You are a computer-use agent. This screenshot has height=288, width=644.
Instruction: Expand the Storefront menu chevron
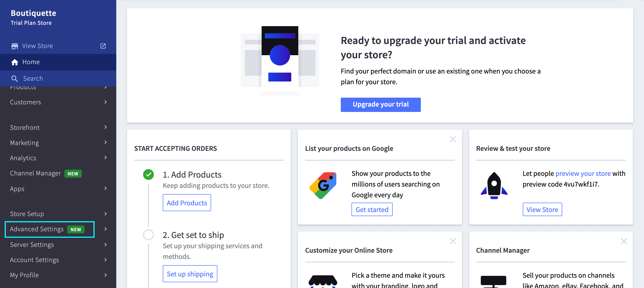pos(106,127)
